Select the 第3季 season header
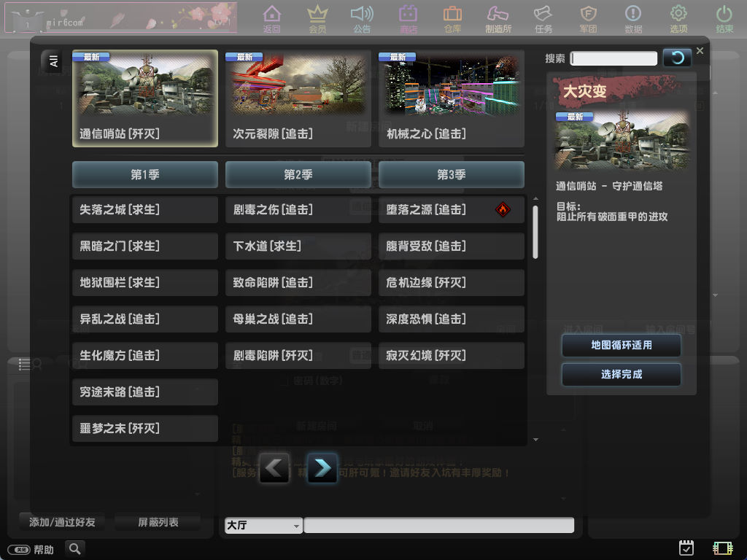747x560 pixels. (x=451, y=175)
